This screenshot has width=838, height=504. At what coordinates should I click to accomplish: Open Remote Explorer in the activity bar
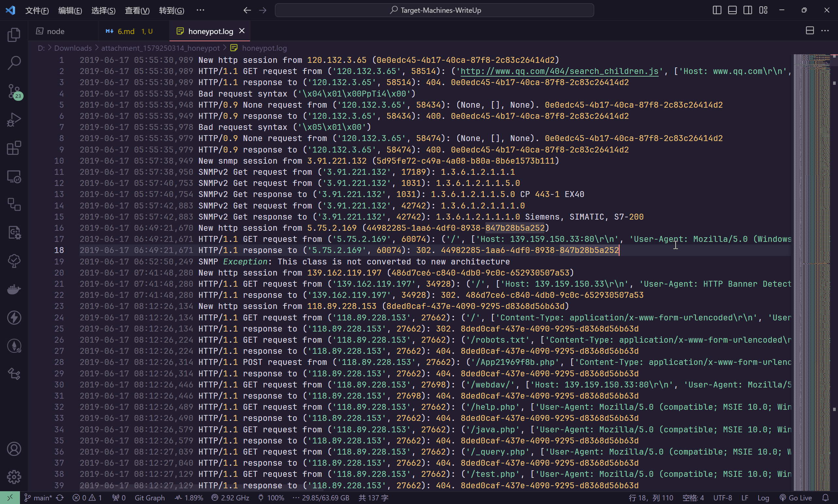14,176
